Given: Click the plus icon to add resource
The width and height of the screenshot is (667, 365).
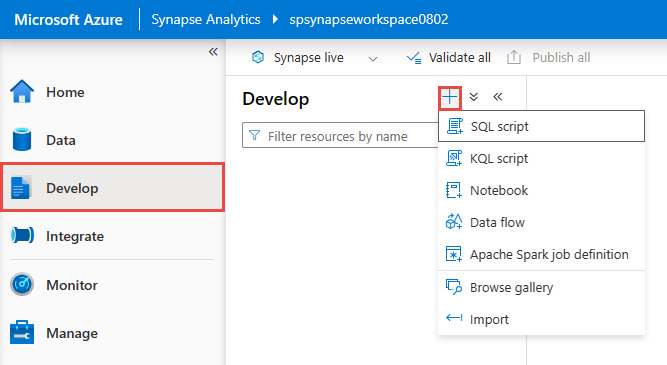Looking at the screenshot, I should pos(450,97).
